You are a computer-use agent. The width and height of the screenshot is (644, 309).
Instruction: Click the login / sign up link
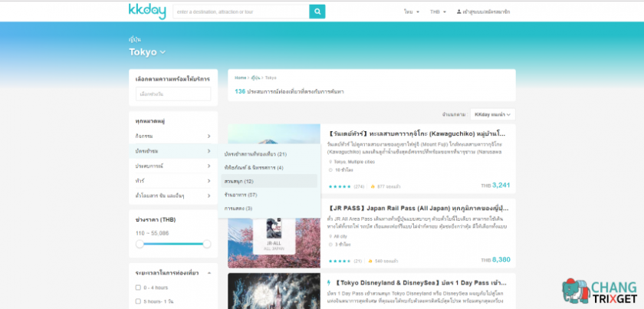click(486, 12)
